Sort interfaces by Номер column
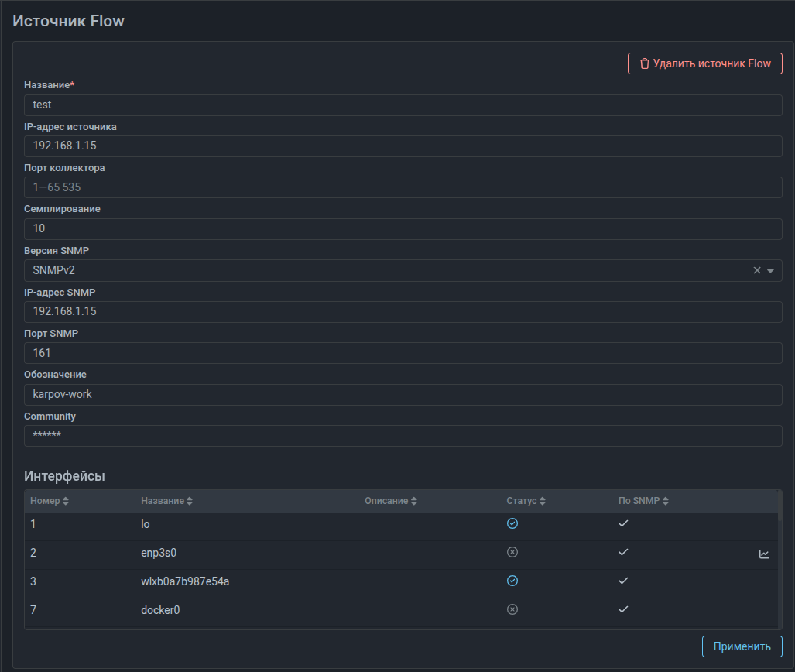This screenshot has width=795, height=672. tap(50, 501)
